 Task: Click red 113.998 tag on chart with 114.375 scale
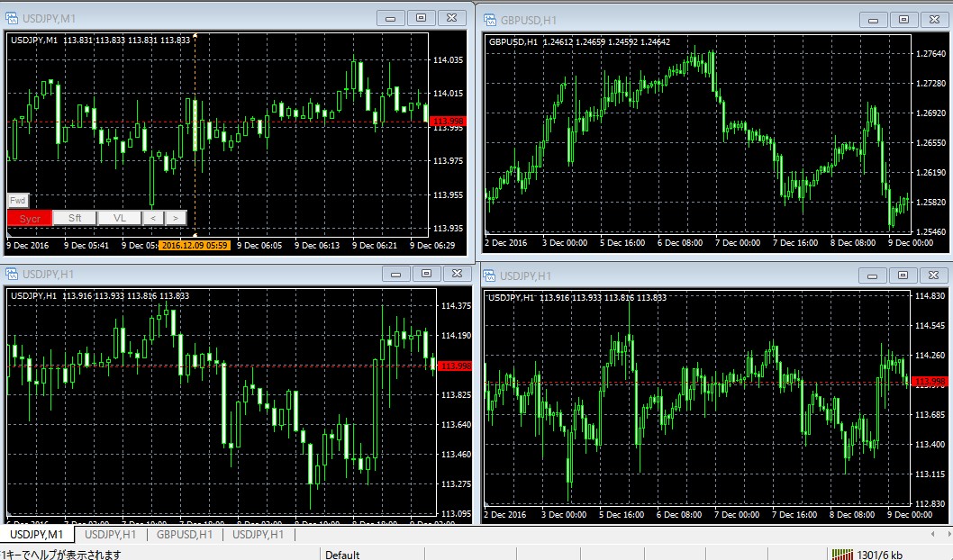tap(455, 366)
